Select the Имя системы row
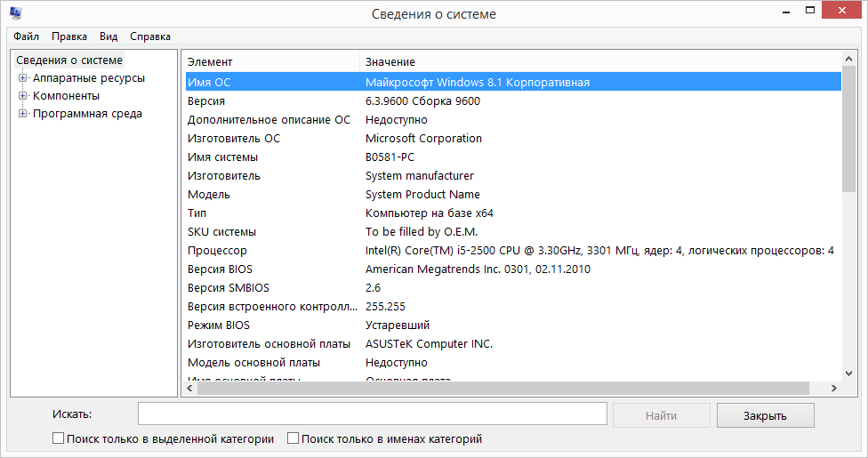This screenshot has width=868, height=458. (x=513, y=157)
